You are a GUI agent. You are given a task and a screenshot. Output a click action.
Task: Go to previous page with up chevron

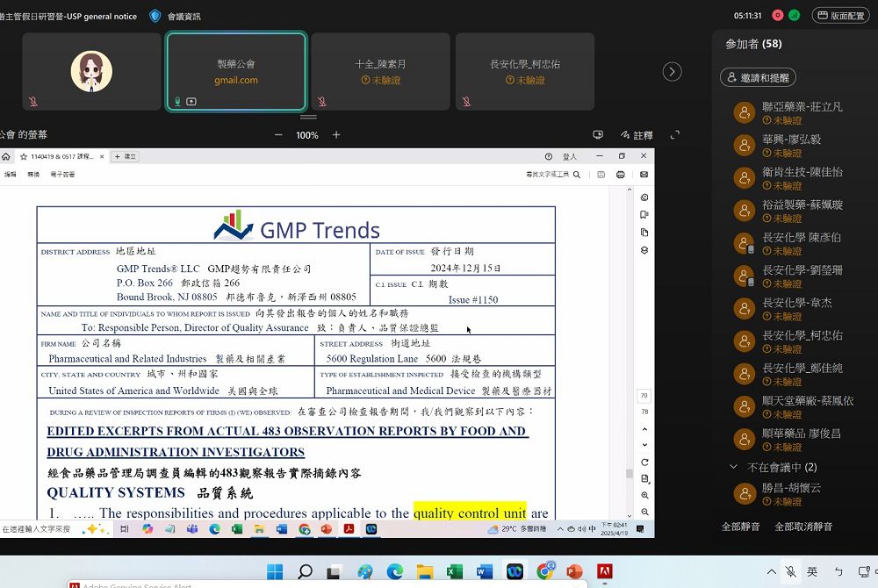point(644,429)
